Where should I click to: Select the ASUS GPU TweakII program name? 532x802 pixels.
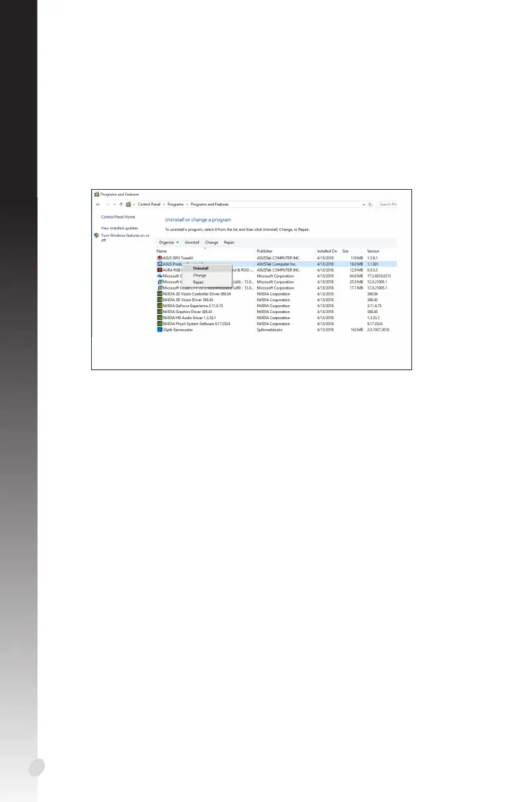click(x=178, y=258)
